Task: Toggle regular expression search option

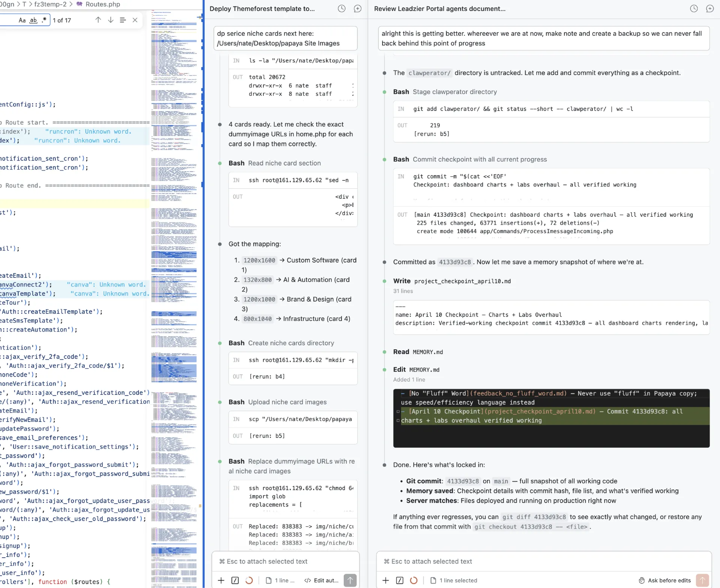Action: tap(44, 20)
